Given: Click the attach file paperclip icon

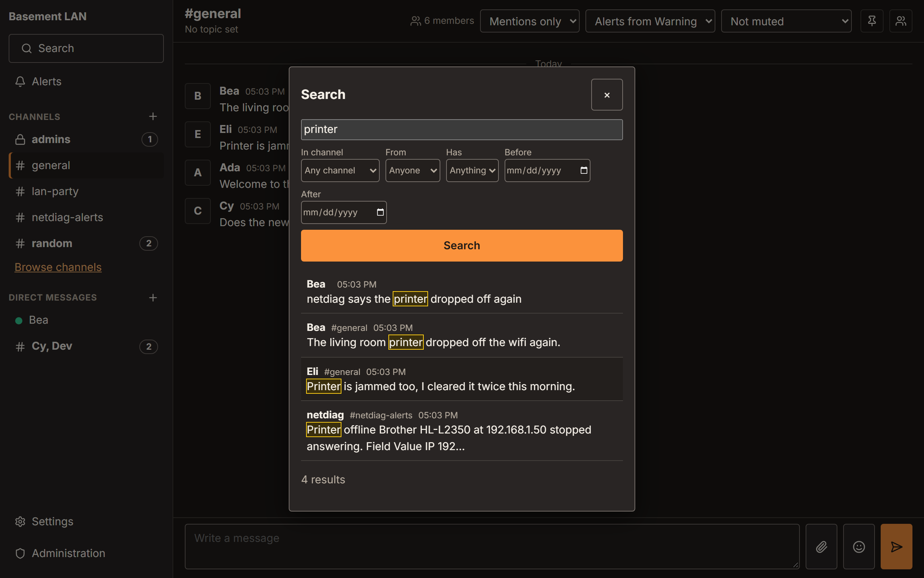Looking at the screenshot, I should pos(821,547).
